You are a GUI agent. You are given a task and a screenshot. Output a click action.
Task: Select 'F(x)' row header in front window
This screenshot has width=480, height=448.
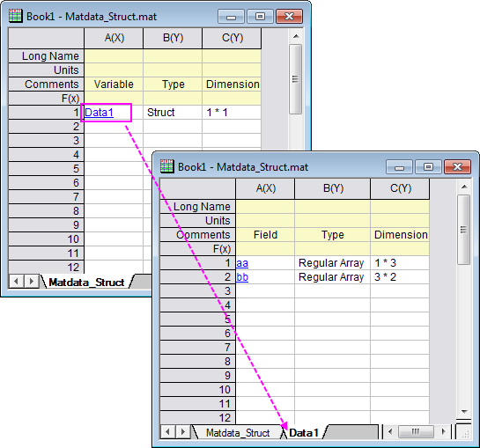coord(198,249)
